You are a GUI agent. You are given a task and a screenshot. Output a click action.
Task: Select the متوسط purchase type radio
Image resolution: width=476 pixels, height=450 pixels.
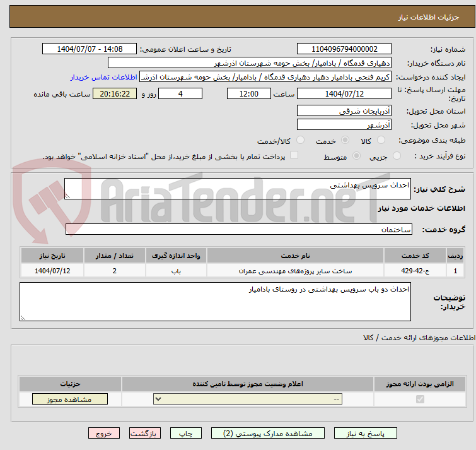click(356, 156)
